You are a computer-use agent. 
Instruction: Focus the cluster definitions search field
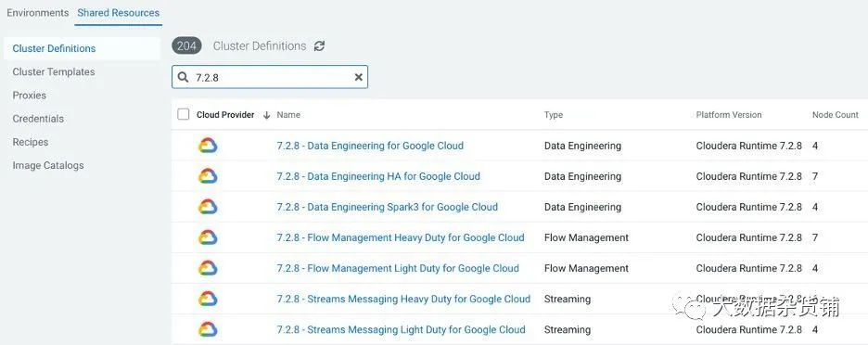tap(270, 78)
